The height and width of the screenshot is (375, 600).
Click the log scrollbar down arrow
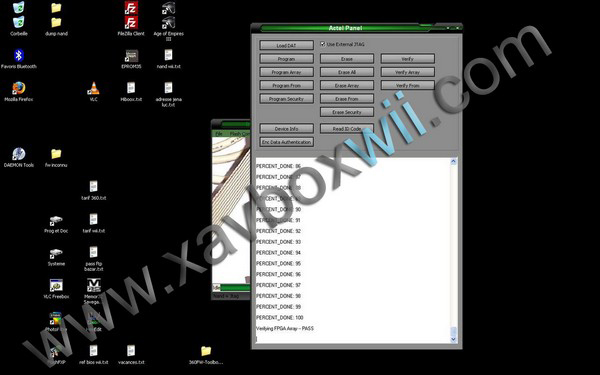pyautogui.click(x=453, y=339)
